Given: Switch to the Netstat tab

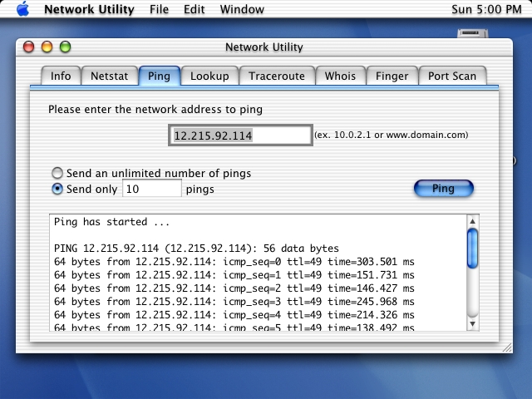Looking at the screenshot, I should tap(109, 76).
